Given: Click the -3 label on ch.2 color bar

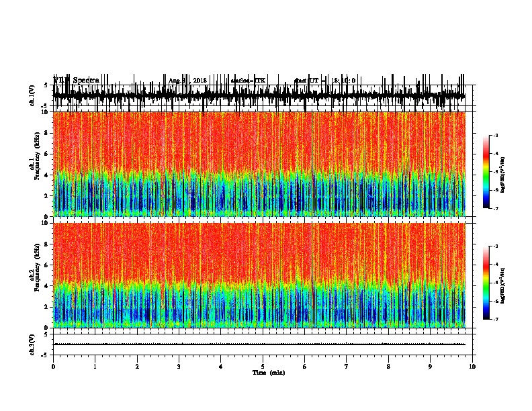Looking at the screenshot, I should (x=496, y=246).
